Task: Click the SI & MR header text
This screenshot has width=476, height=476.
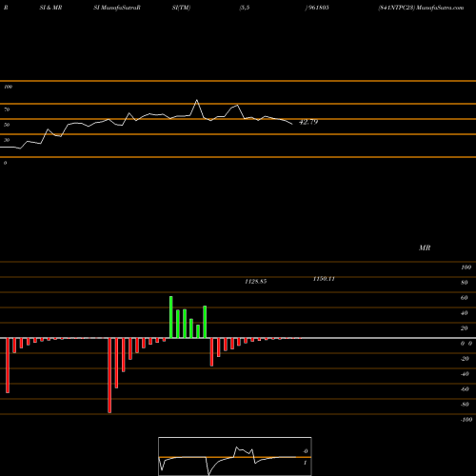Action: (x=50, y=8)
